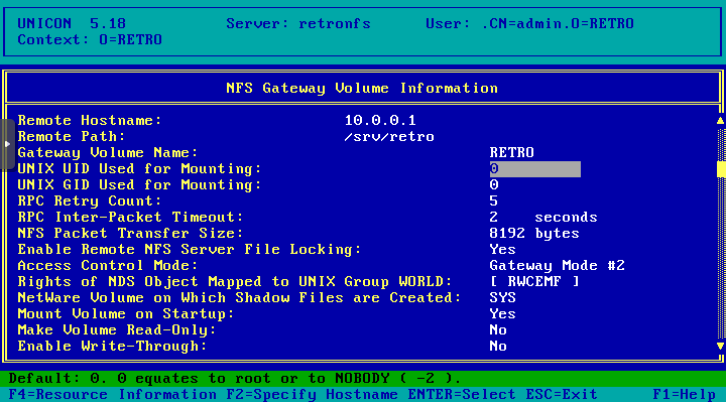726x402 pixels.
Task: Toggle Remote NFS Server File Locking Yes
Action: [503, 250]
